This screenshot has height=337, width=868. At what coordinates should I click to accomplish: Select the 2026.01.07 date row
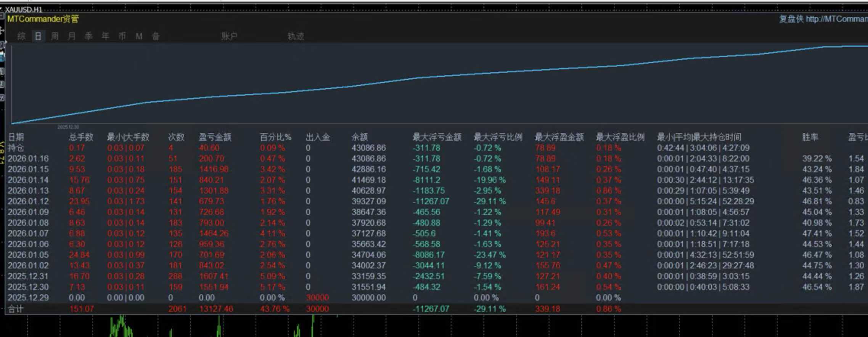28,233
